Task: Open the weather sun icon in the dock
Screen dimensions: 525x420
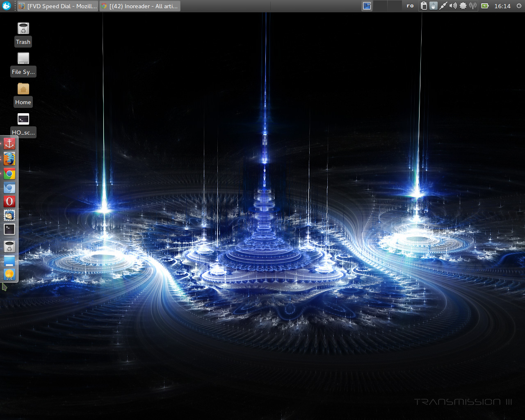Action: click(x=9, y=274)
